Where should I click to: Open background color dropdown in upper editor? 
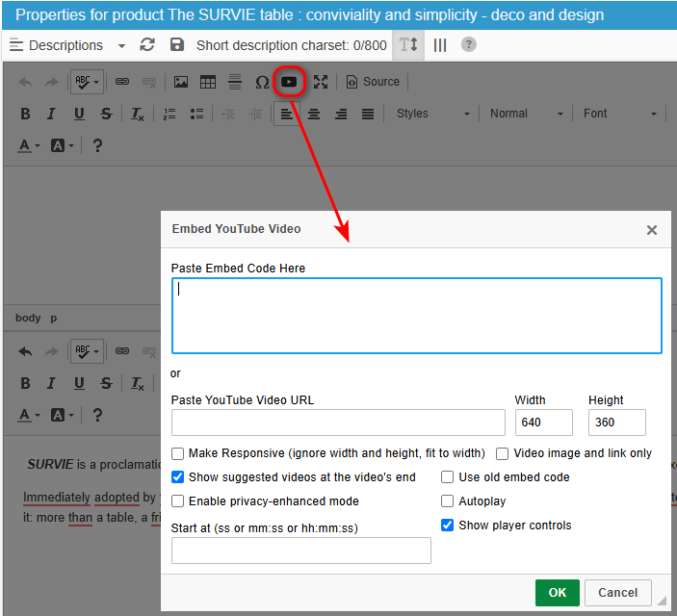point(63,145)
